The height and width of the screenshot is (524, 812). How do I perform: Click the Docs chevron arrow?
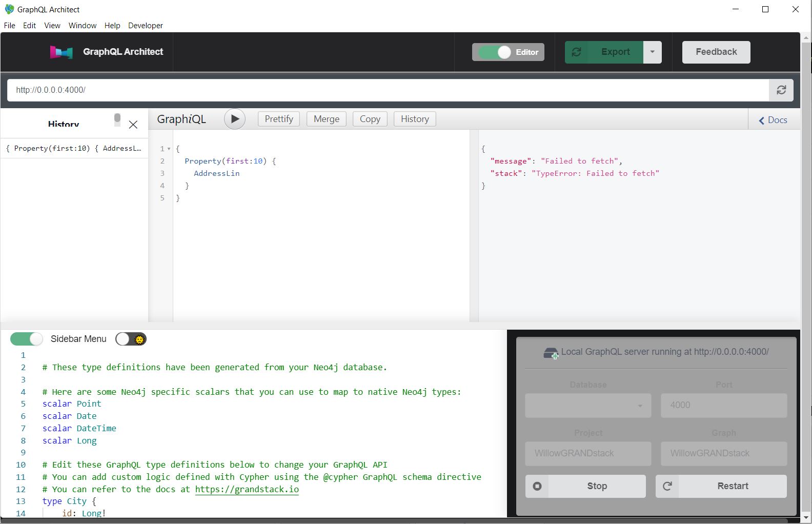[762, 120]
